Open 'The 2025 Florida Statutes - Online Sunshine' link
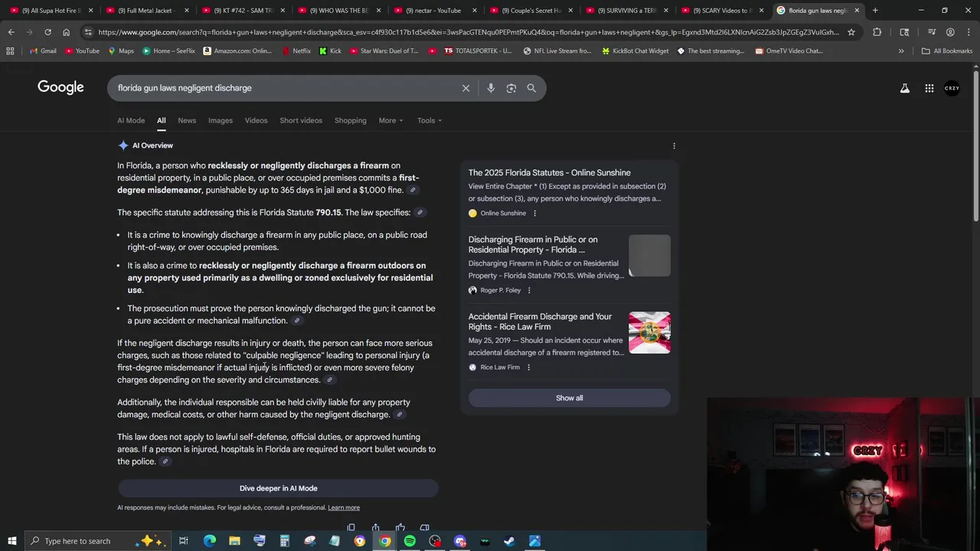Image resolution: width=980 pixels, height=551 pixels. tap(550, 173)
